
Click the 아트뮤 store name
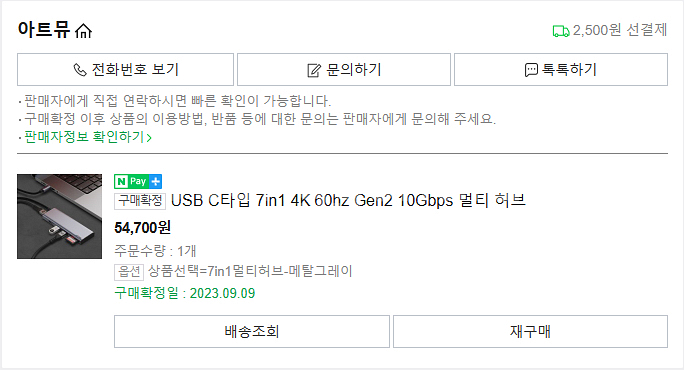[x=44, y=30]
